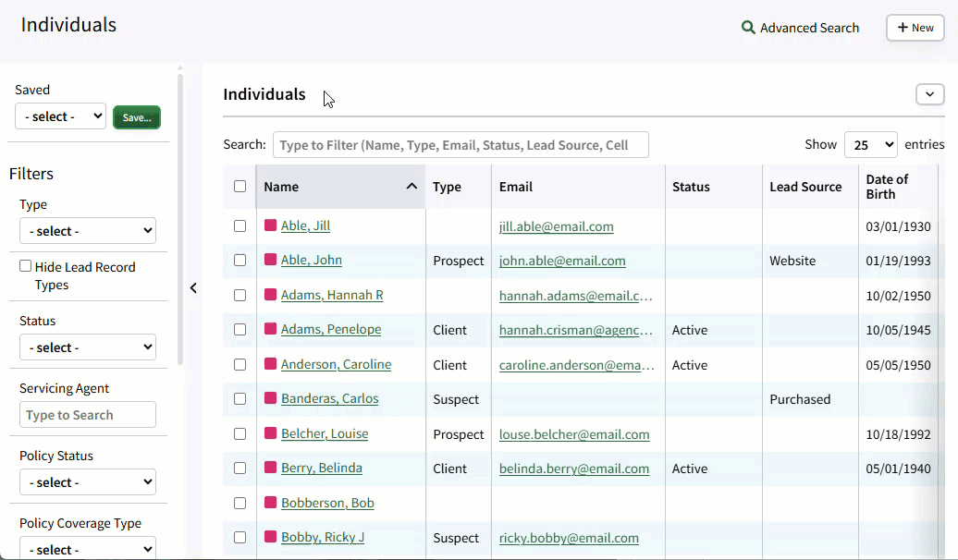Click in the Type to Filter search box
958x560 pixels.
pos(461,145)
